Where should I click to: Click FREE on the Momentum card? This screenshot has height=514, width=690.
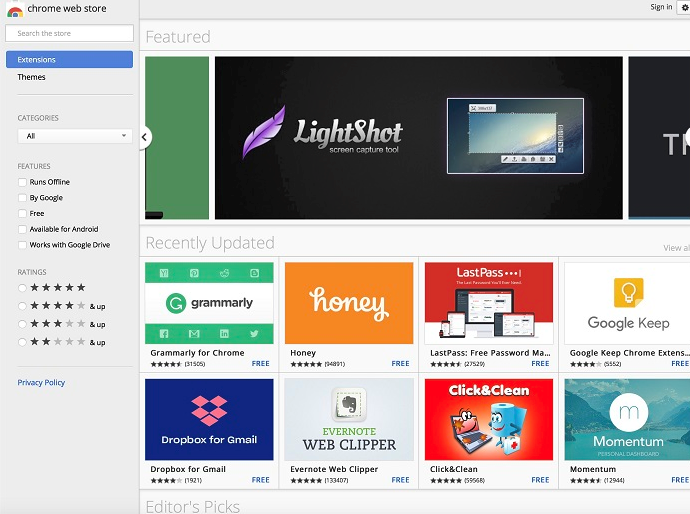click(x=680, y=480)
